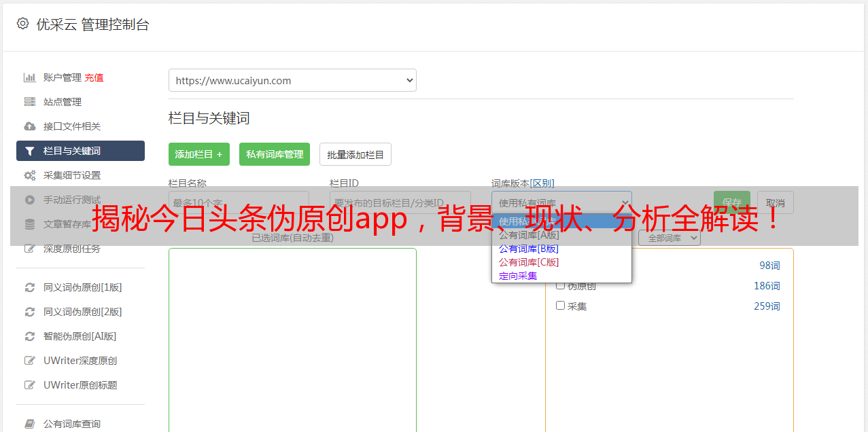Screen dimensions: 868x432
Task: Click the gear icon beside 优采云 管理控制台
Action: pyautogui.click(x=22, y=24)
